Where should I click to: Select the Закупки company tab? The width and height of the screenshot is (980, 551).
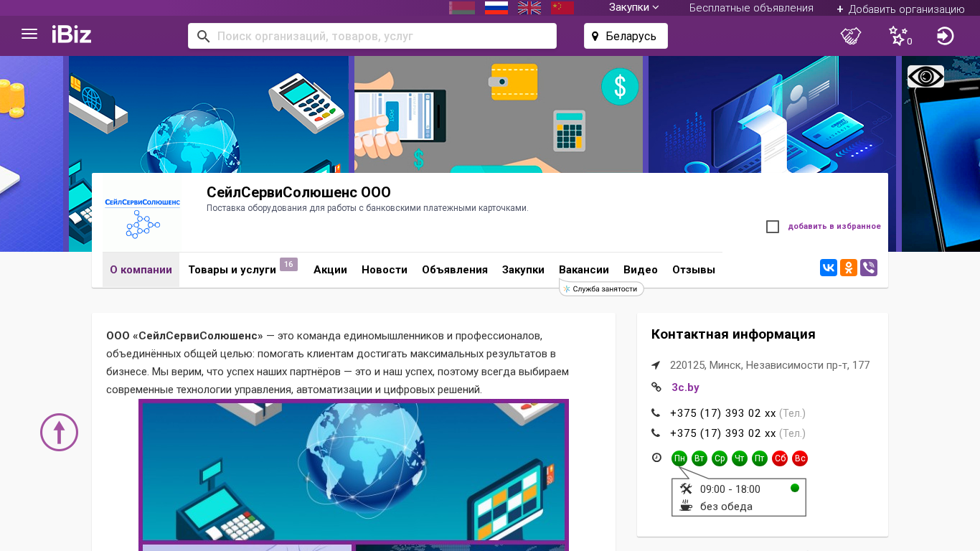pos(523,270)
